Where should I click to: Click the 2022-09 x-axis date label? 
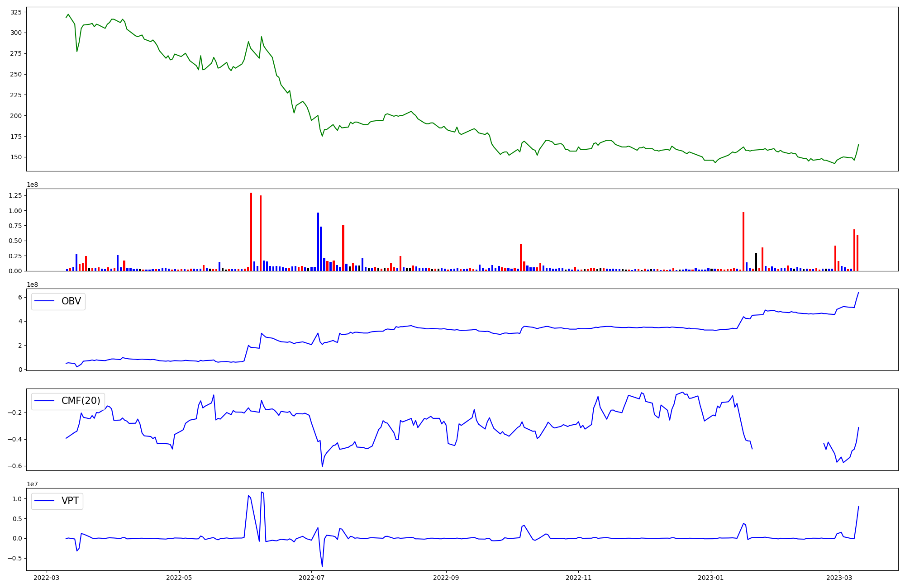(446, 578)
